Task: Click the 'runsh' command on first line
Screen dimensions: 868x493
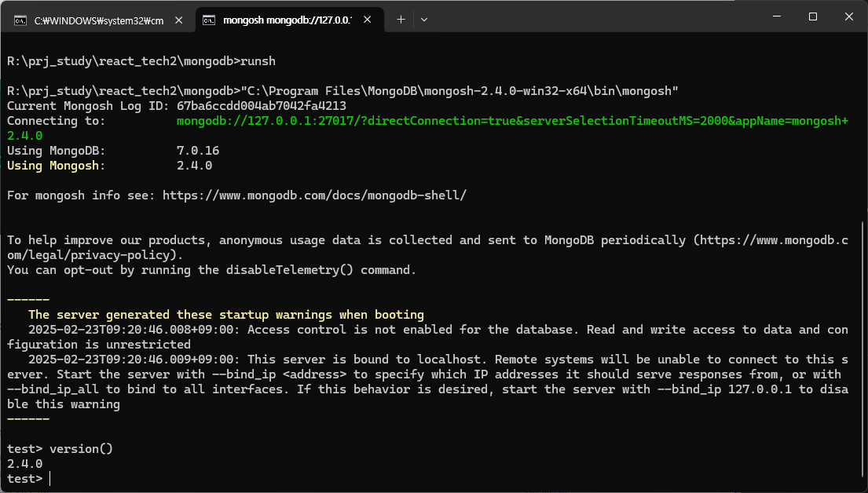Action: click(258, 61)
